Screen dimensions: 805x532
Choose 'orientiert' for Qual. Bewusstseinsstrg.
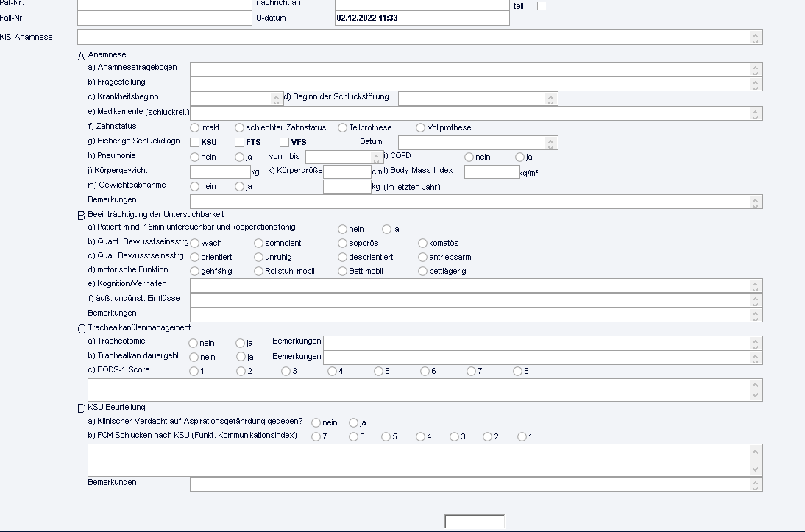point(194,257)
